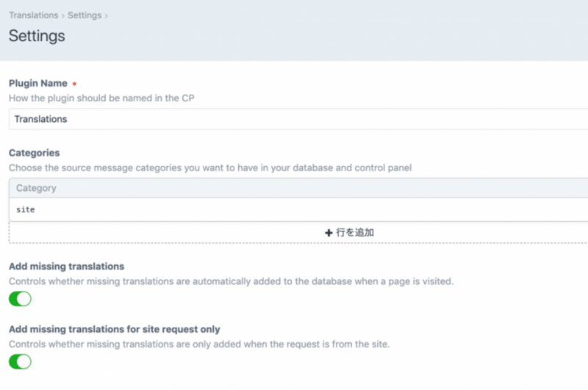Open the Translations breadcrumb link
The width and height of the screenshot is (588, 390).
(33, 15)
